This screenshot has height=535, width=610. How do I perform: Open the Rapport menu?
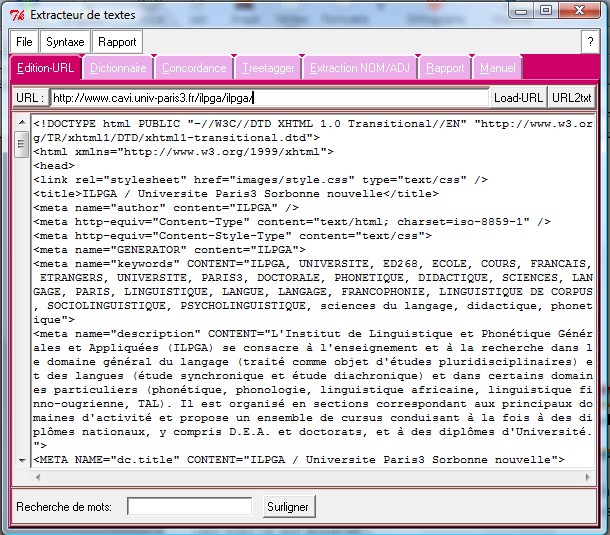117,42
